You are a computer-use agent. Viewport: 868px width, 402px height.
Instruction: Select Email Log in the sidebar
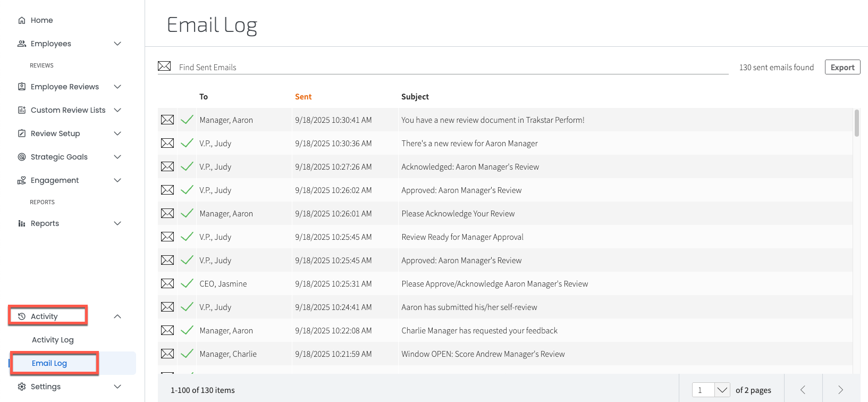coord(49,363)
